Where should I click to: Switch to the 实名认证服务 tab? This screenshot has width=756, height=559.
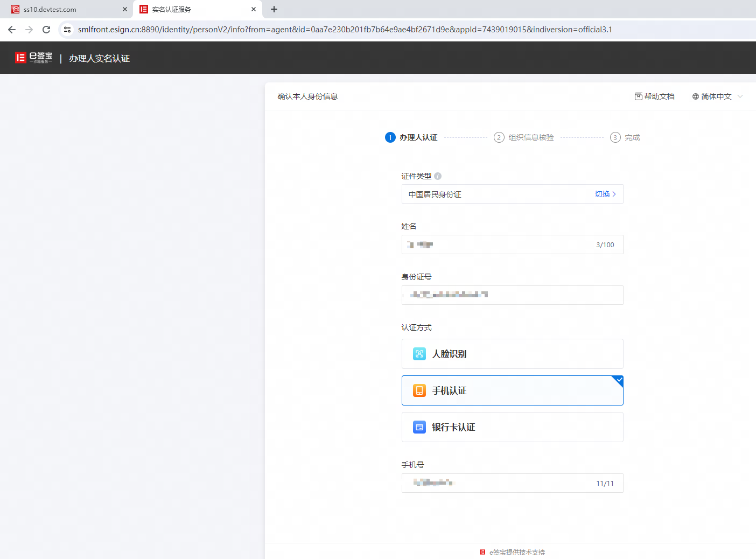pos(198,10)
